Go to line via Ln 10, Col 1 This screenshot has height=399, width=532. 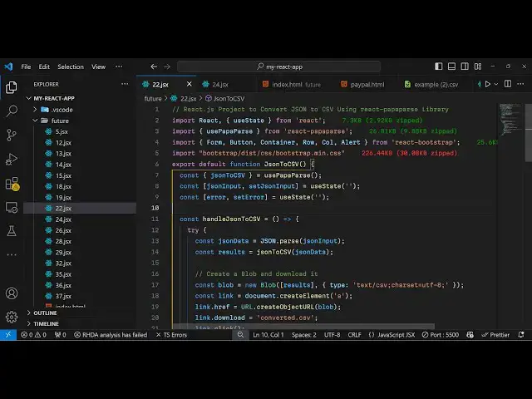pos(268,335)
